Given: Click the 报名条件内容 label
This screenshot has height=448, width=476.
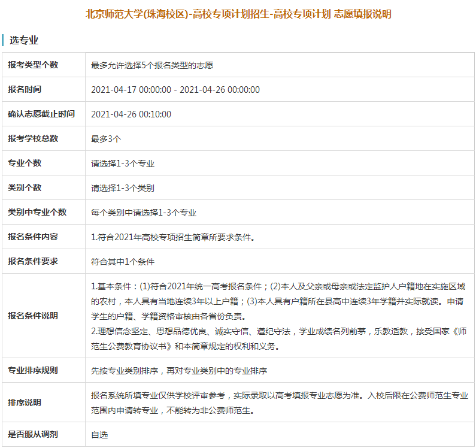Looking at the screenshot, I should [33, 237].
